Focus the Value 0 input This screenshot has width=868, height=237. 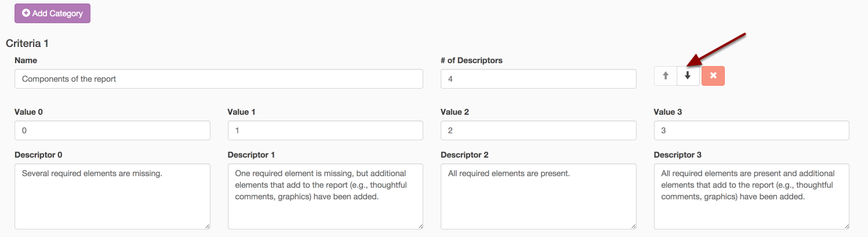112,130
